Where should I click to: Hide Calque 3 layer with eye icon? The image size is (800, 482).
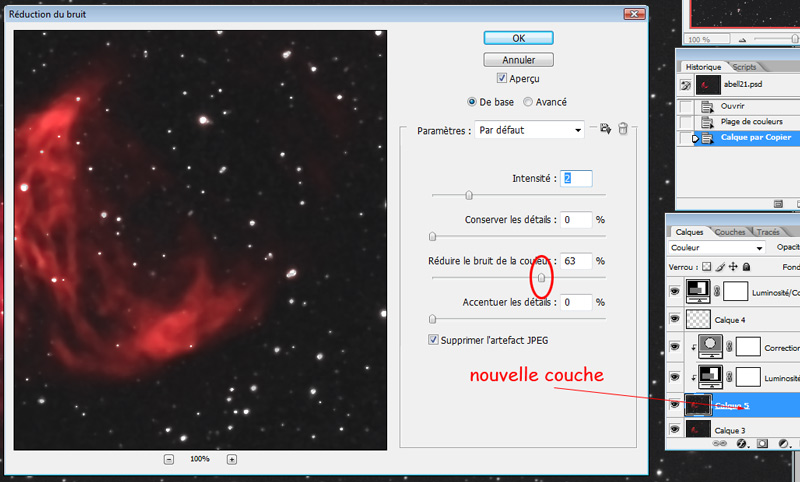(675, 429)
